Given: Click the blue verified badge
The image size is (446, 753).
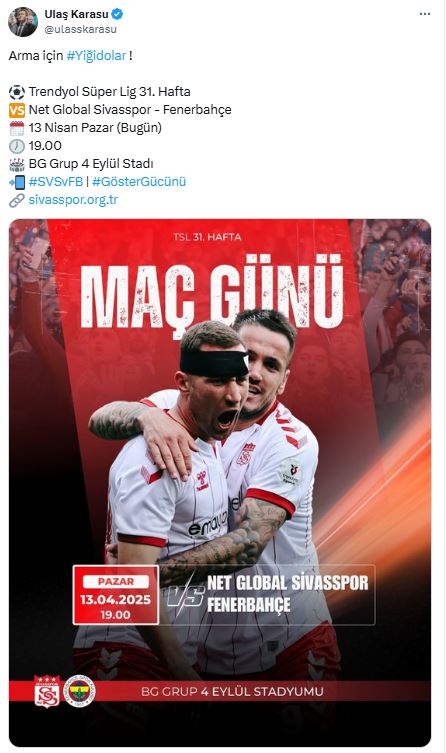Looking at the screenshot, I should pyautogui.click(x=117, y=14).
